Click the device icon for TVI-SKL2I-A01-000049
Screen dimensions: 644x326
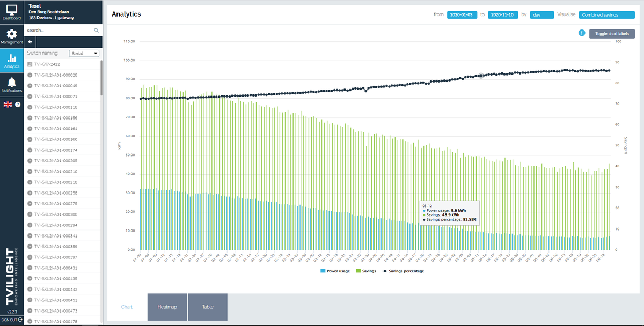[30, 86]
